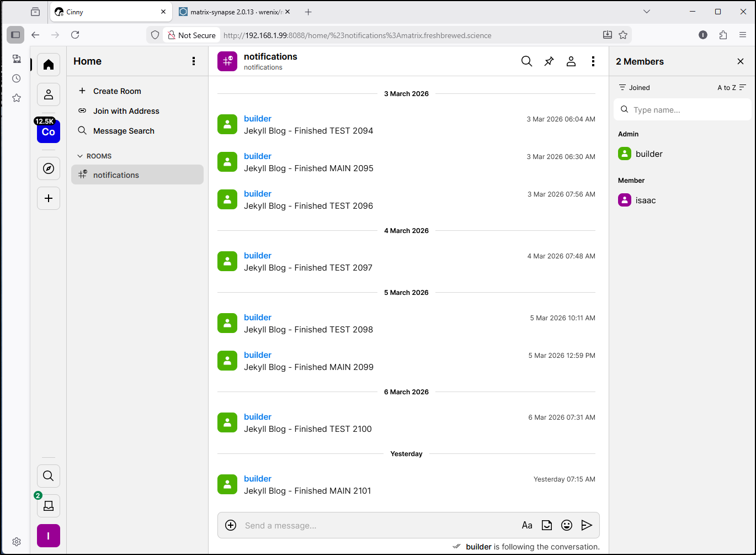Open the notifications room options menu
The image size is (756, 555).
click(593, 61)
